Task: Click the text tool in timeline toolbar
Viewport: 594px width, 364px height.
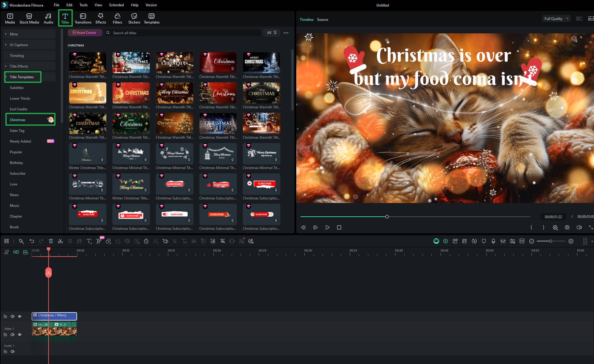Action: (x=89, y=241)
